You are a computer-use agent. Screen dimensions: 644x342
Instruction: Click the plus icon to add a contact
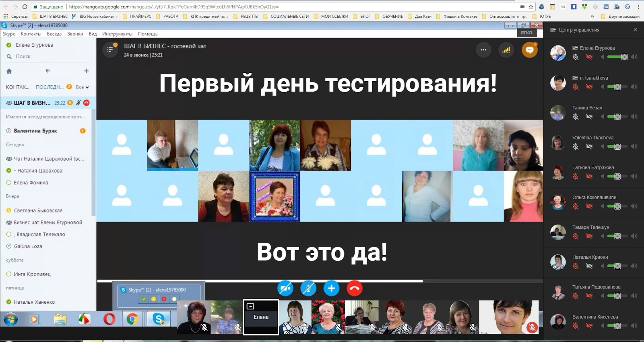click(86, 71)
